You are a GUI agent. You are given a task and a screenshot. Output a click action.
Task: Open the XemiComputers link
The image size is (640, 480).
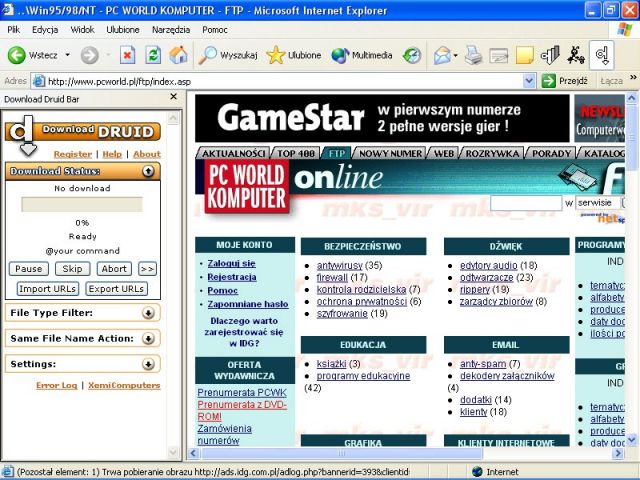124,385
